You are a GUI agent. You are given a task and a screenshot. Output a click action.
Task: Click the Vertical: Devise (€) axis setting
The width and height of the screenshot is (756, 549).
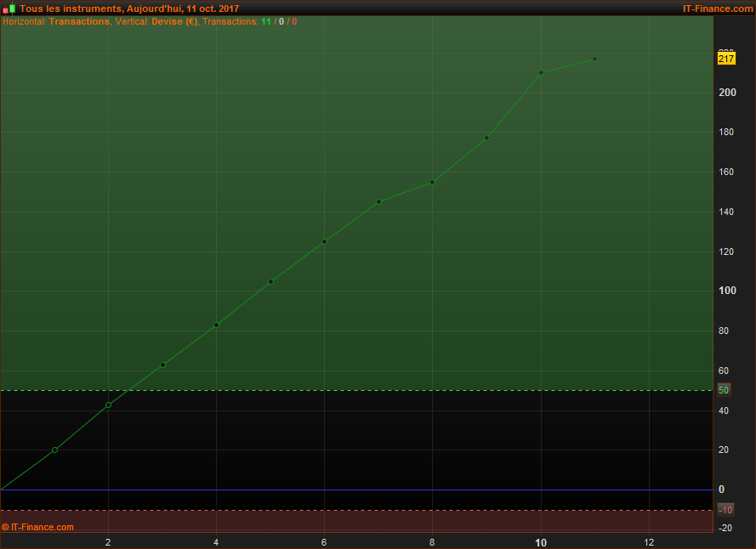156,21
